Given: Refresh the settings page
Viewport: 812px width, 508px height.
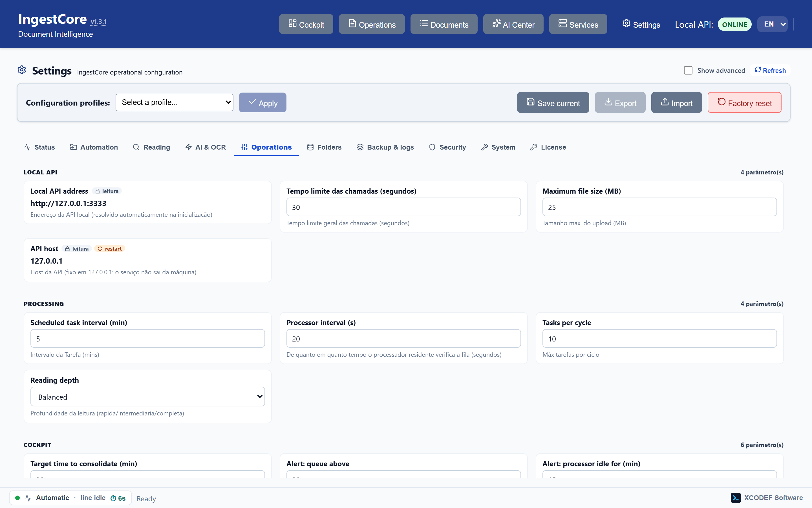Looking at the screenshot, I should (x=770, y=70).
